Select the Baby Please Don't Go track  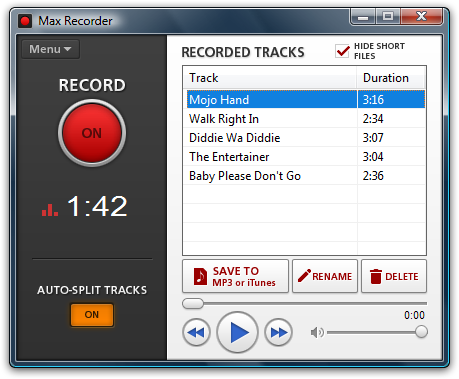click(x=272, y=176)
